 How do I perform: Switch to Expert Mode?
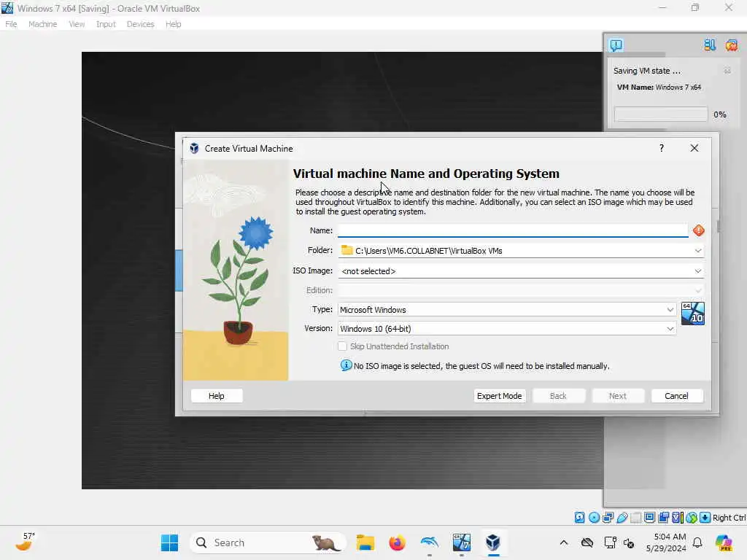point(499,396)
